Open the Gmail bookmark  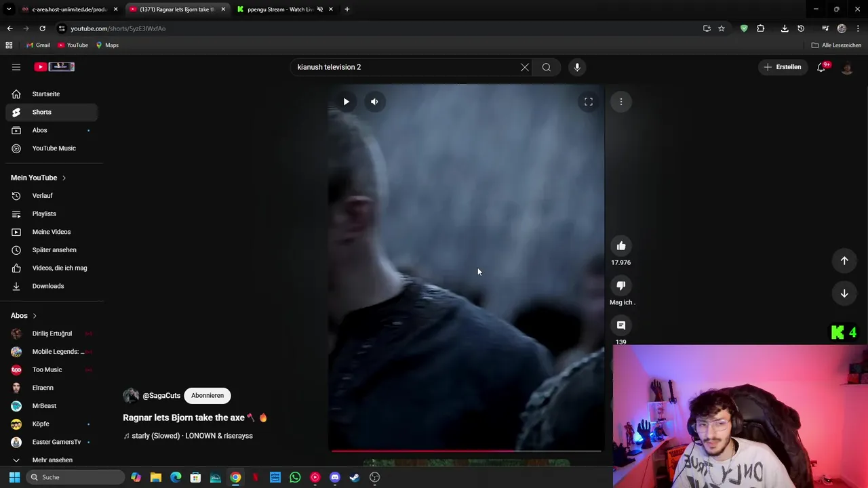tap(38, 45)
